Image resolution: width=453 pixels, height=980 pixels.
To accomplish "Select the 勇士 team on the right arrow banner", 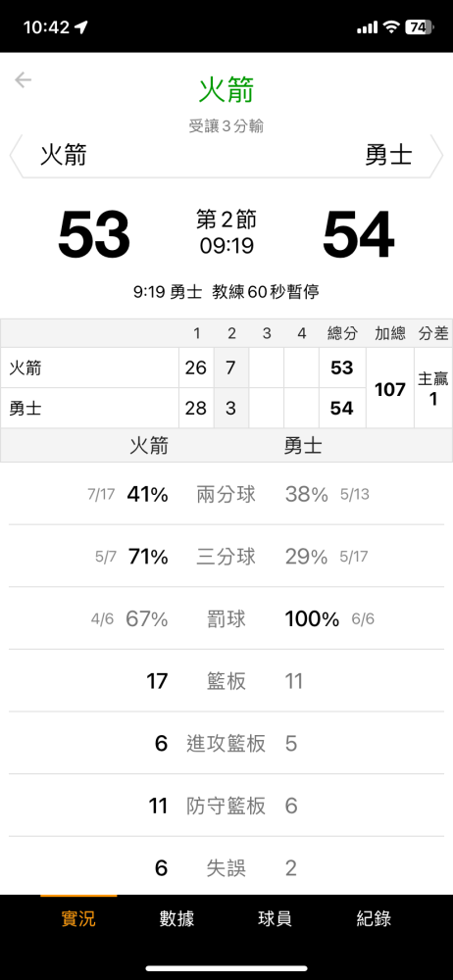I will [x=388, y=155].
